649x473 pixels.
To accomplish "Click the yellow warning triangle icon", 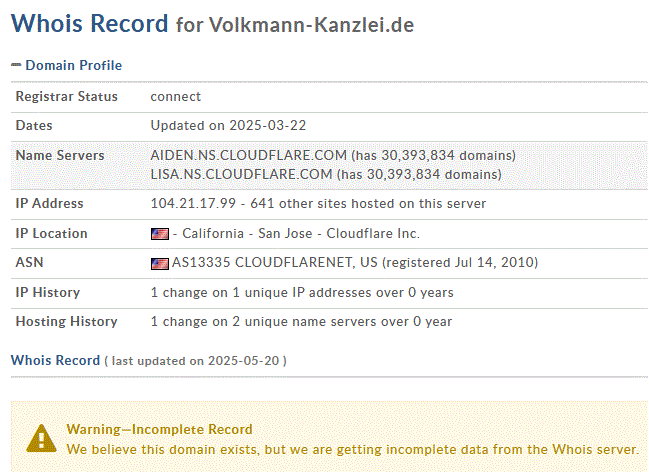I will 41,438.
